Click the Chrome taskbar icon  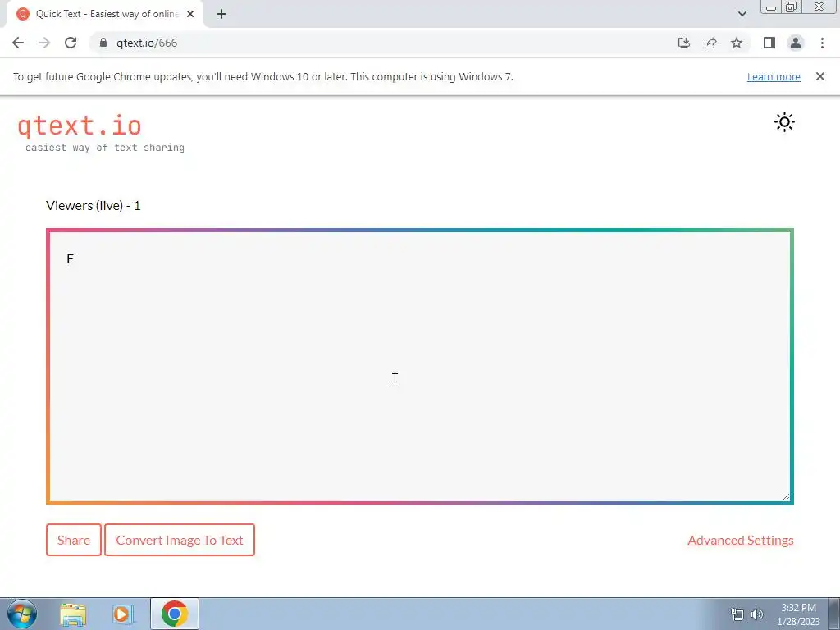tap(174, 614)
